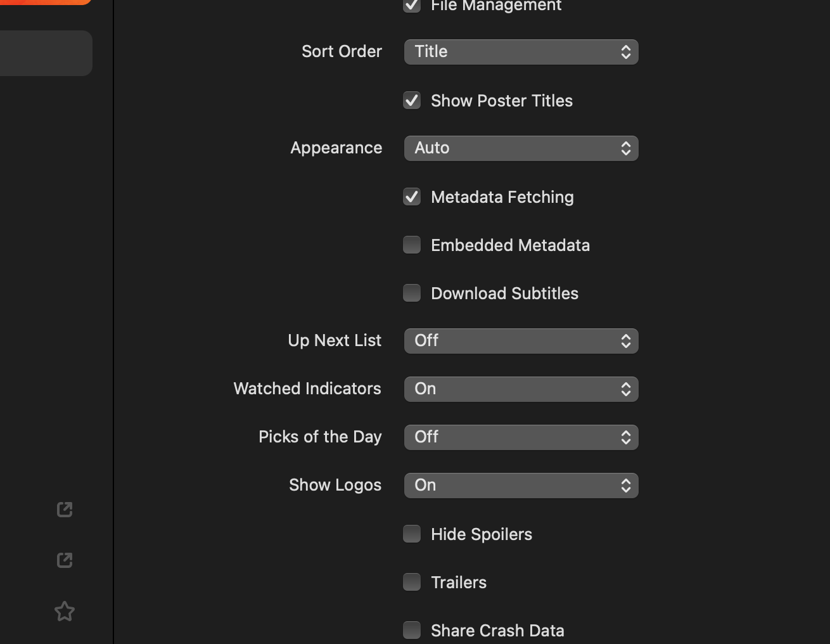Turn on Download Subtitles
Screen dimensions: 830x644
tap(412, 293)
